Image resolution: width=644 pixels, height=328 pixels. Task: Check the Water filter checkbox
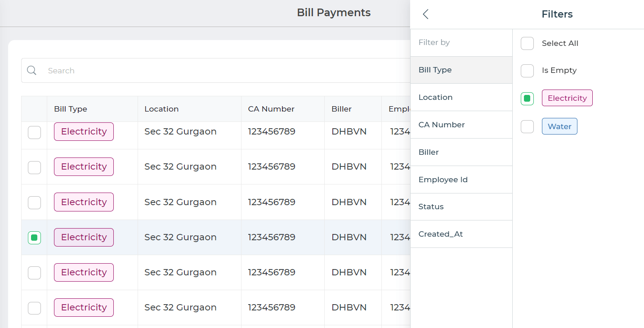527,127
